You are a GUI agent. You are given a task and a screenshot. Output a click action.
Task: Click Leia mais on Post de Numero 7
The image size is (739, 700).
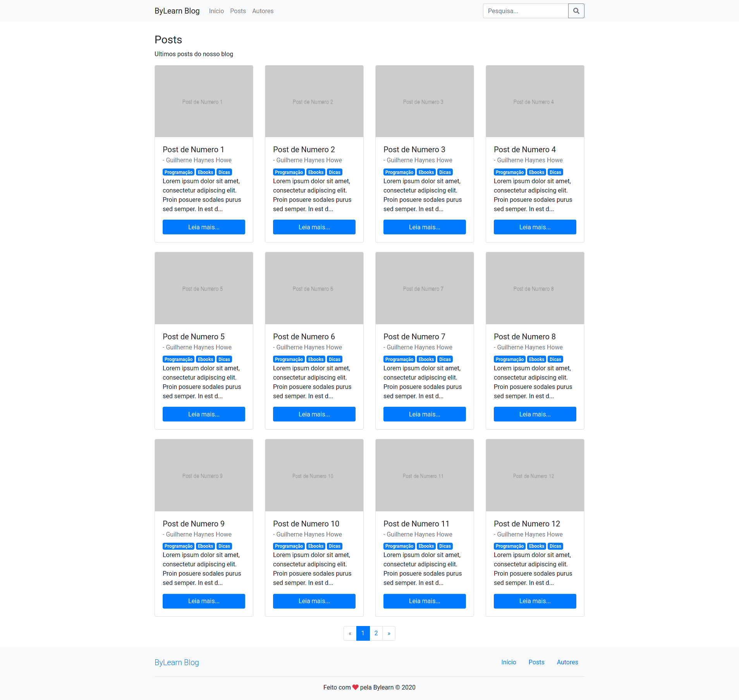(x=424, y=414)
